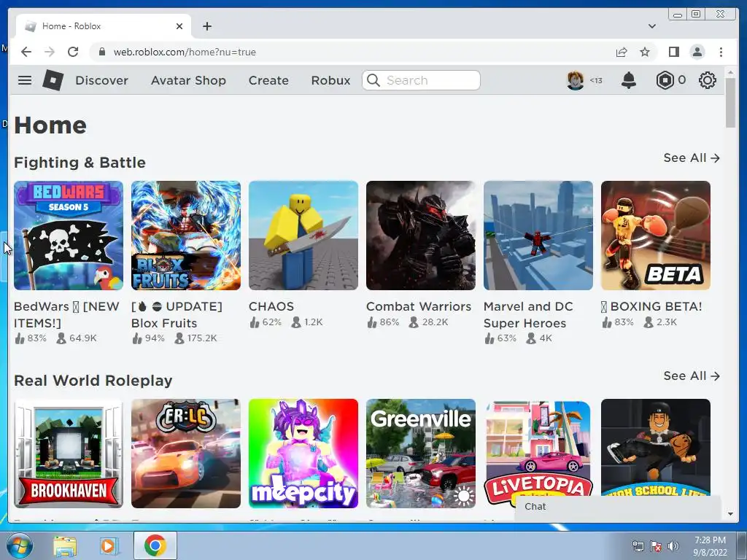Open Chrome three-dot menu
This screenshot has width=747, height=560.
coord(721,52)
